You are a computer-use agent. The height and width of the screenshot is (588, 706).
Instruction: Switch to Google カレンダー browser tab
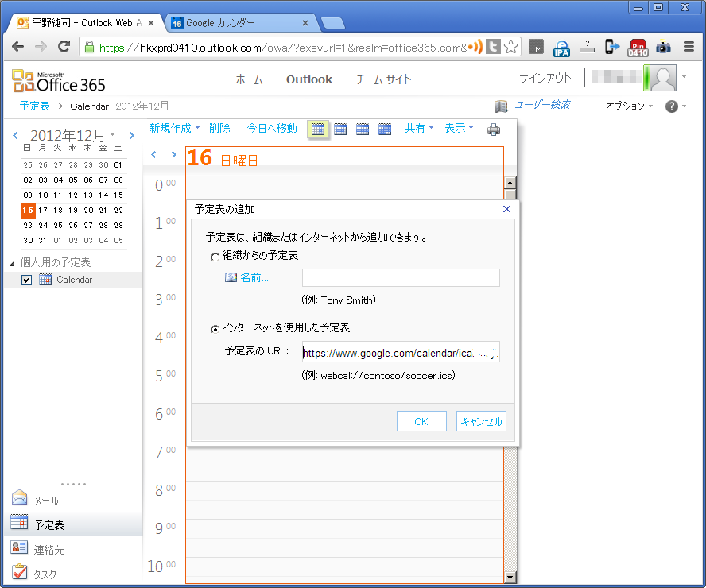pyautogui.click(x=239, y=23)
